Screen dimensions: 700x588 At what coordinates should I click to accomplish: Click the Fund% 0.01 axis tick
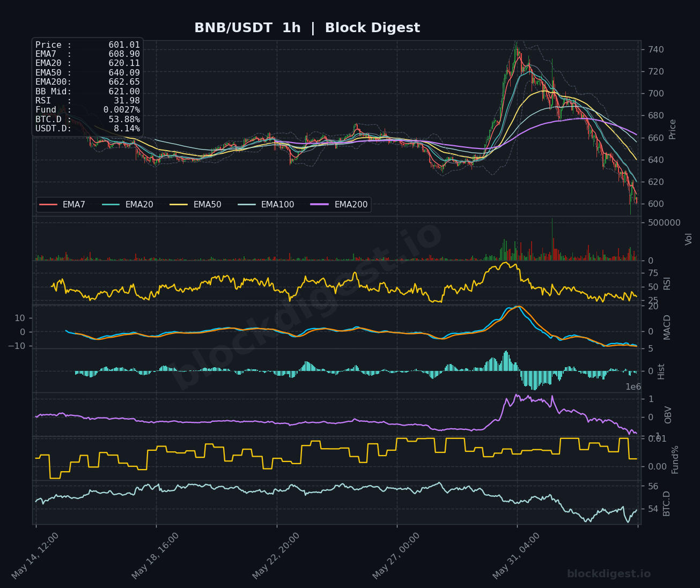[657, 439]
